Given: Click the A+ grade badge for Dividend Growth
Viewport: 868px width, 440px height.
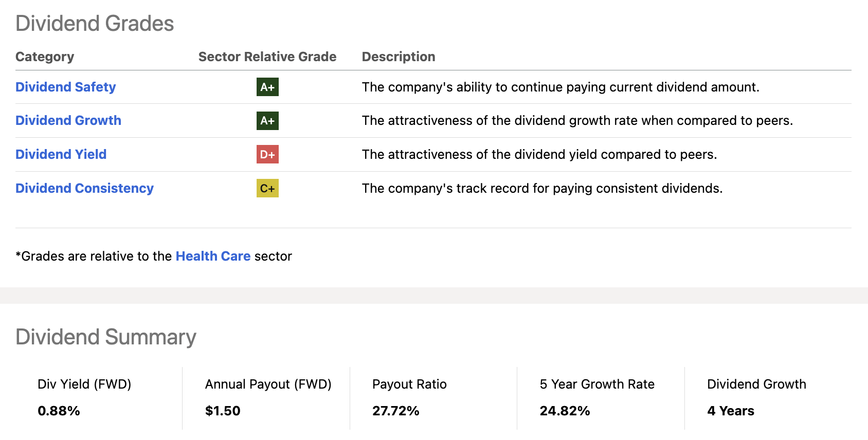Looking at the screenshot, I should tap(267, 121).
